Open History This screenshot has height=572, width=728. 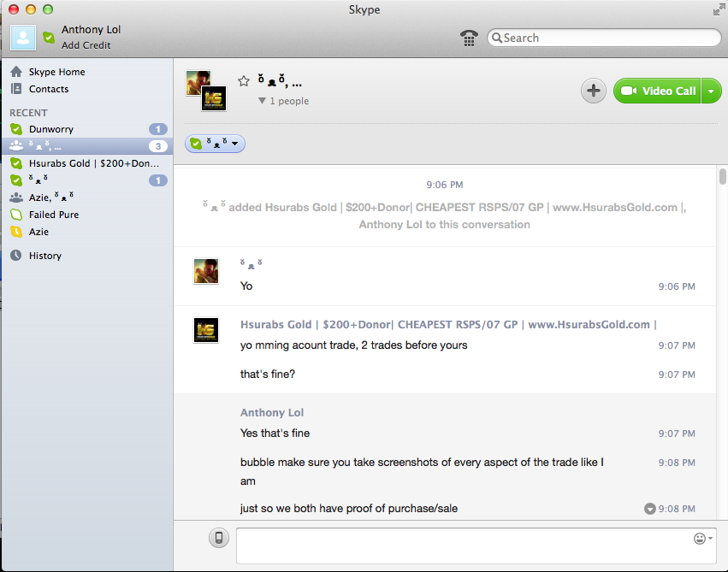click(x=45, y=256)
